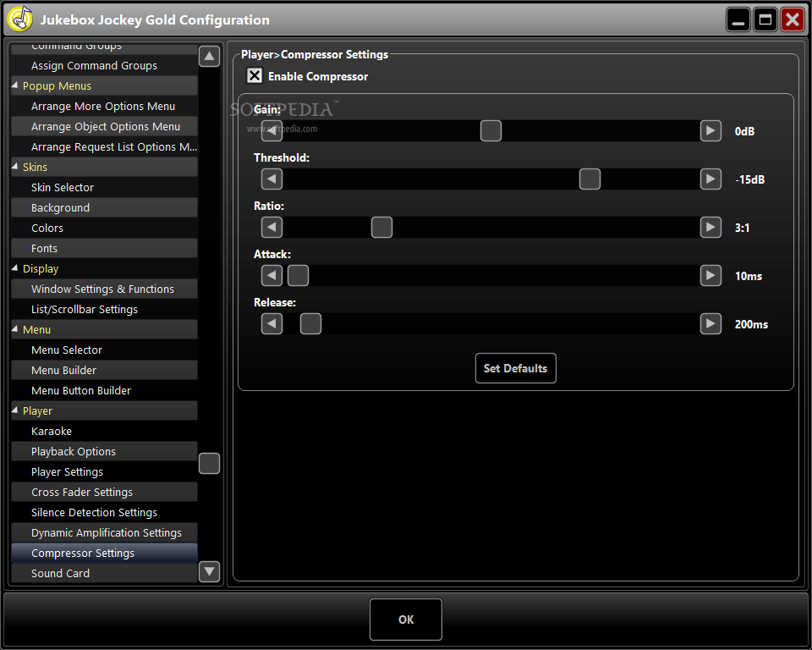Viewport: 812px width, 650px height.
Task: Select the Attack slider handle
Action: coord(299,275)
